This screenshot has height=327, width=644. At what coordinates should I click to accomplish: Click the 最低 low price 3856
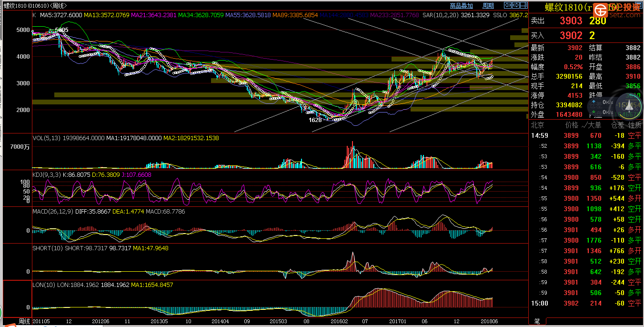click(633, 86)
